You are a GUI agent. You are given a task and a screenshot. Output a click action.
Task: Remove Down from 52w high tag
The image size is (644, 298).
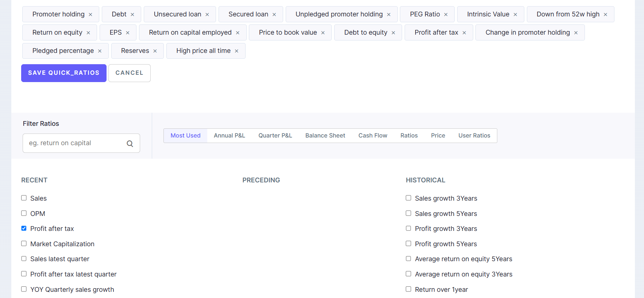[x=605, y=15]
